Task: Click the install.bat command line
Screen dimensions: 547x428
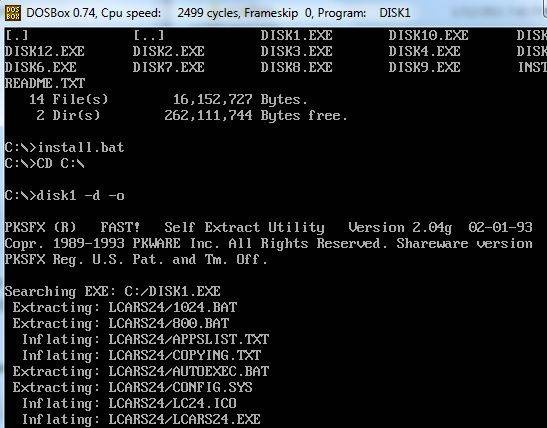Action: click(65, 147)
